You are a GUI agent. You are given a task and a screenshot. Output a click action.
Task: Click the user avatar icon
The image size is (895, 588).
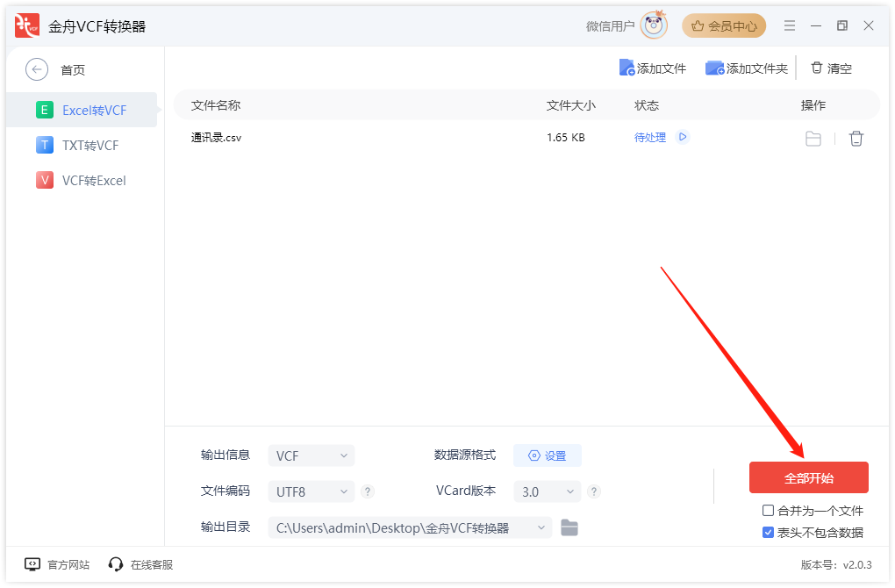pyautogui.click(x=654, y=25)
